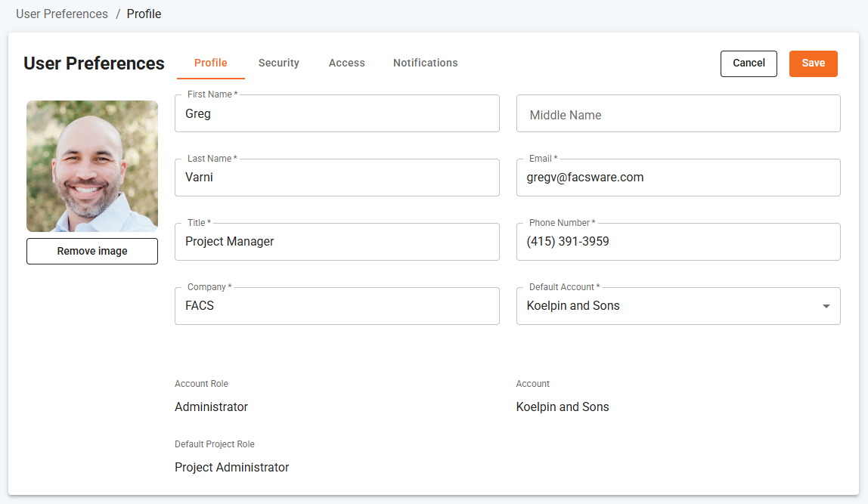Click the Profile breadcrumb item
868x504 pixels.
(x=144, y=14)
